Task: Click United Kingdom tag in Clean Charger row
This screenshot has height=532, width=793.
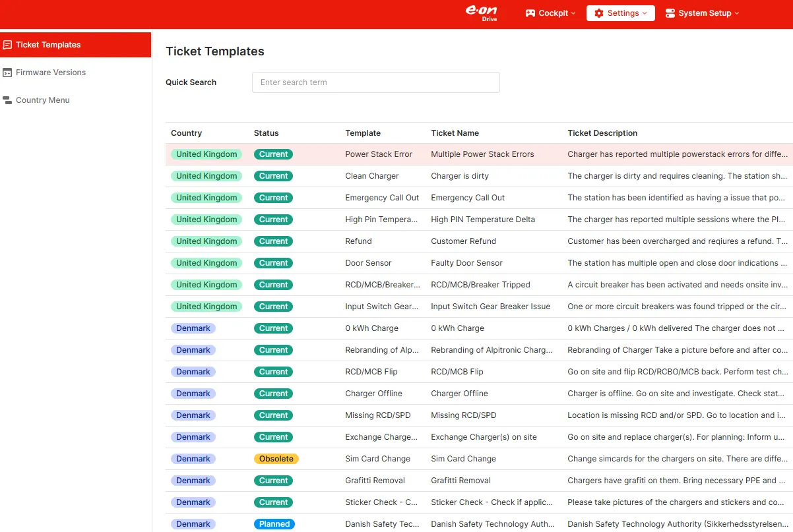Action: coord(206,176)
